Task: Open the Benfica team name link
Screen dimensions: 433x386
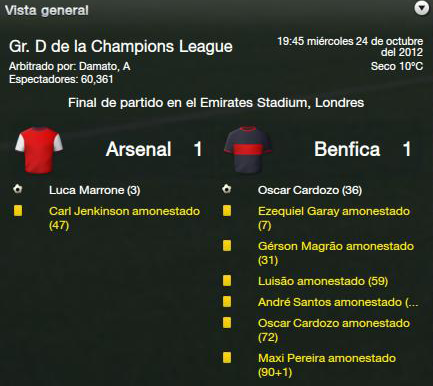Action: [x=347, y=149]
